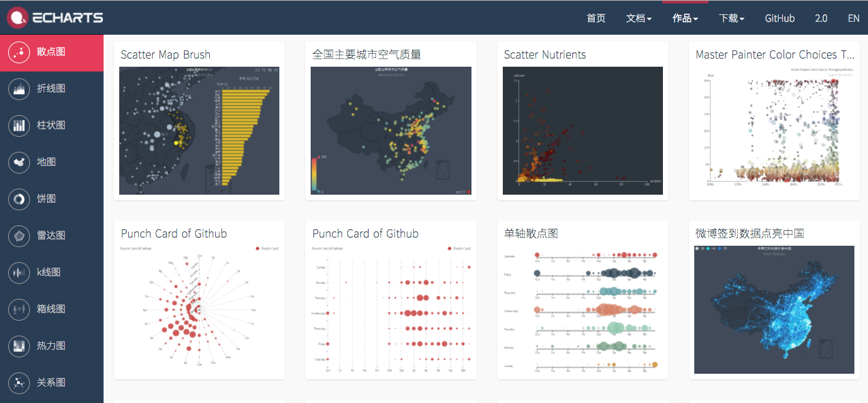Open the map (地图) category icon

(19, 162)
